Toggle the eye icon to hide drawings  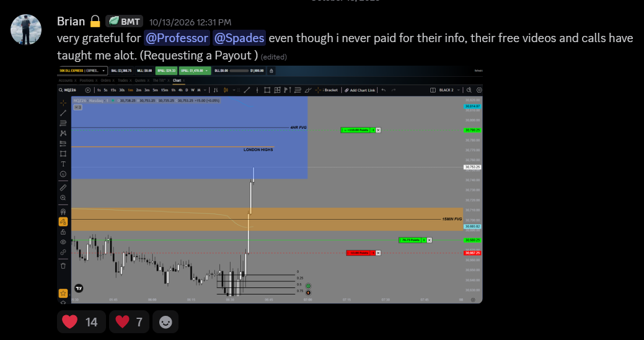pos(63,242)
